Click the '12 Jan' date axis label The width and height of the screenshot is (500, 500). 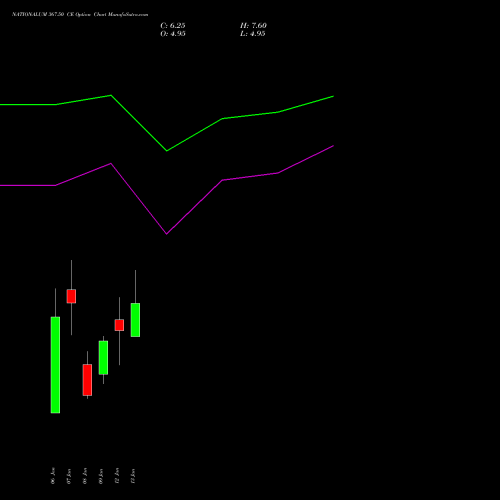[117, 476]
